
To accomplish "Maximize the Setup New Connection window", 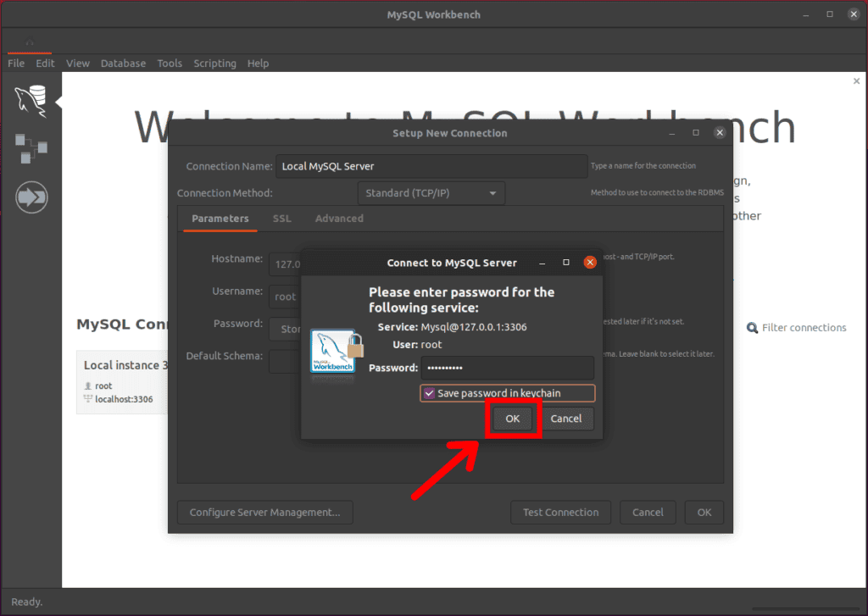I will tap(696, 133).
